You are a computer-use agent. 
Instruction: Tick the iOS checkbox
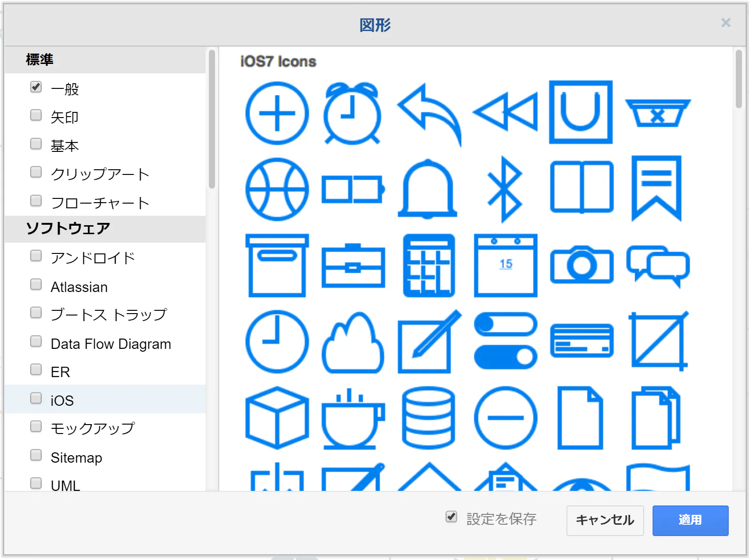pos(36,398)
